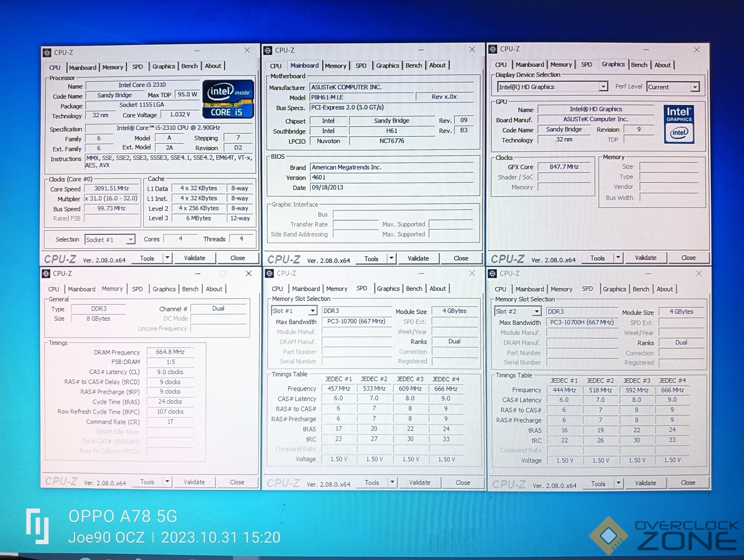Screen dimensions: 744x560
Task: Click the CPU-Z title icon in the memory timings window
Action: (46, 274)
